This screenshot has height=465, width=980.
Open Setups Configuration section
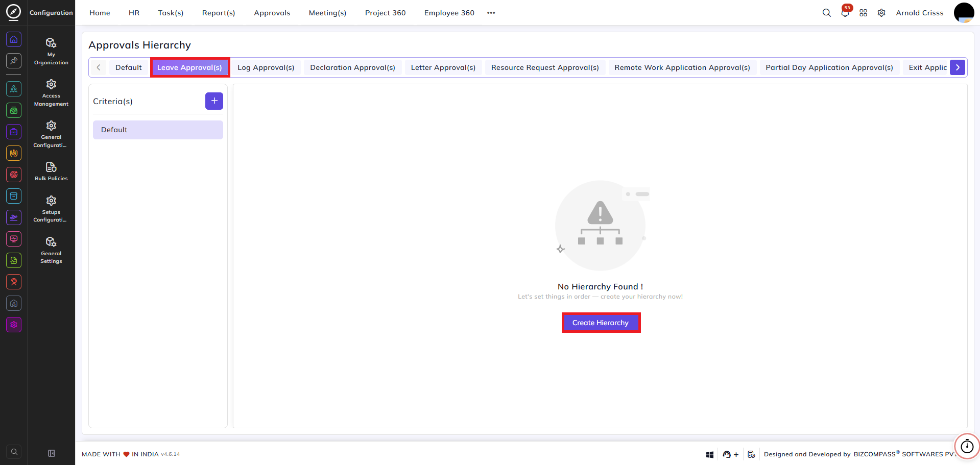click(51, 208)
